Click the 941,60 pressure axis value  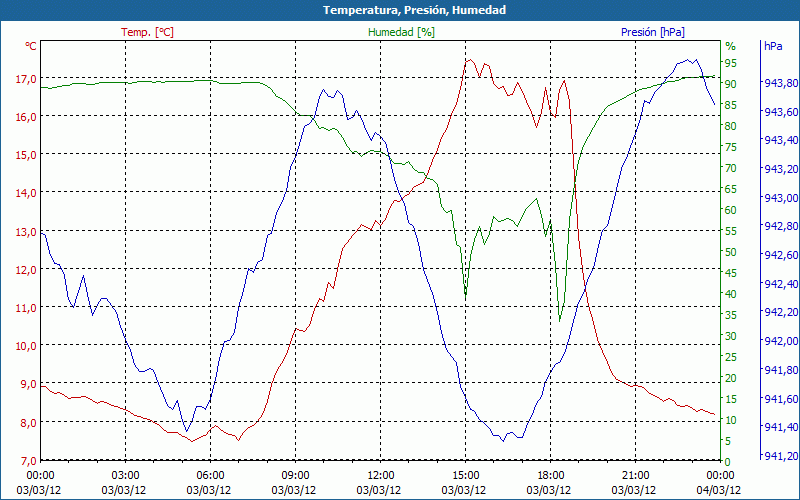[x=780, y=398]
